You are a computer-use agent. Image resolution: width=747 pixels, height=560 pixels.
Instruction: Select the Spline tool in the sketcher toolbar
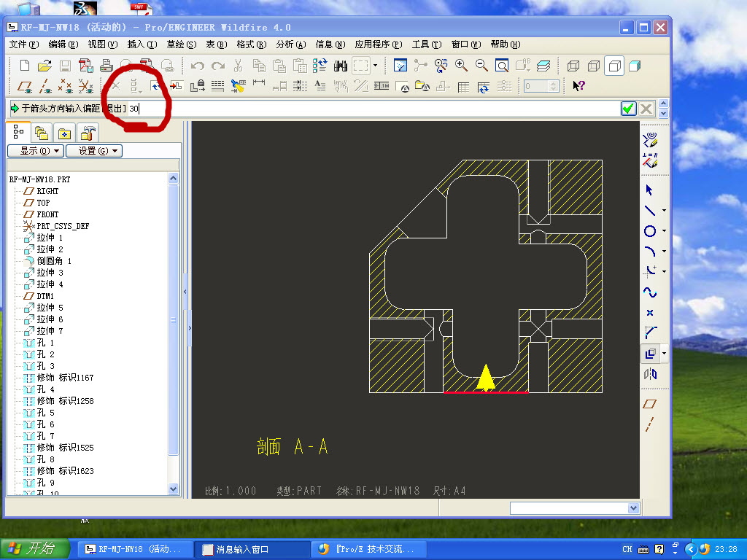tap(650, 292)
